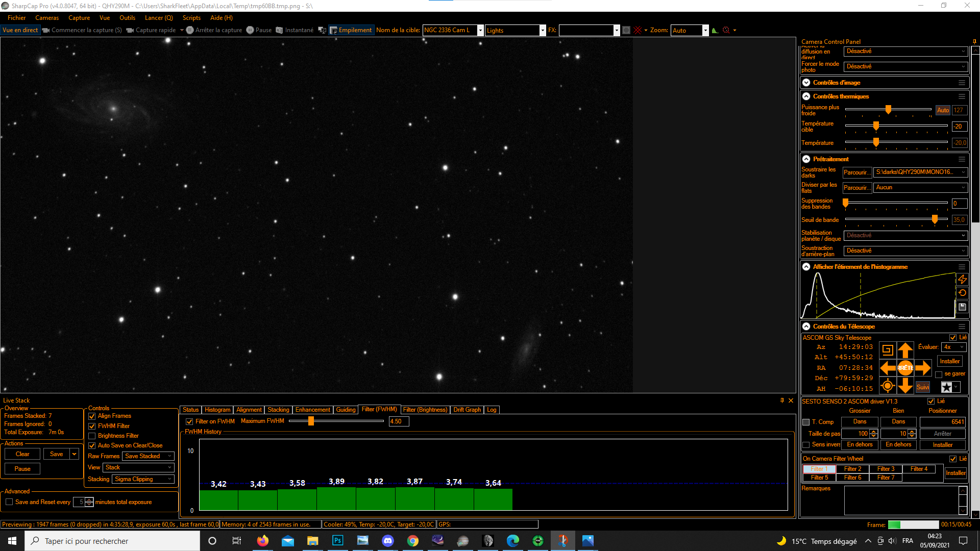Adjust the Maximum FWHM slider handle
The height and width of the screenshot is (551, 980).
pyautogui.click(x=311, y=421)
